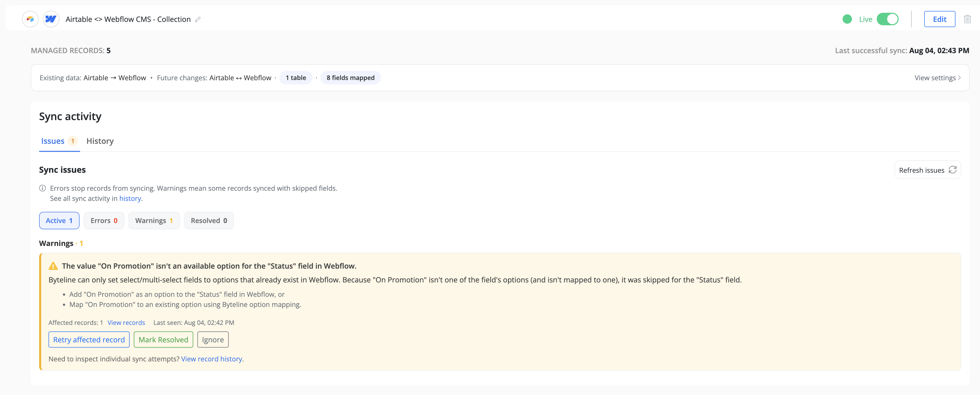Click Retry affected record button
The width and height of the screenshot is (980, 395).
click(89, 340)
